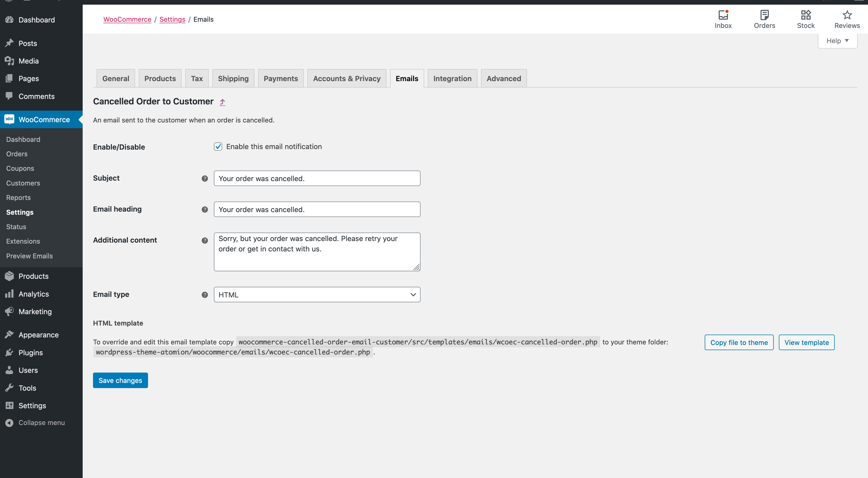This screenshot has width=868, height=478.
Task: Open Coupons submenu item
Action: (x=20, y=168)
